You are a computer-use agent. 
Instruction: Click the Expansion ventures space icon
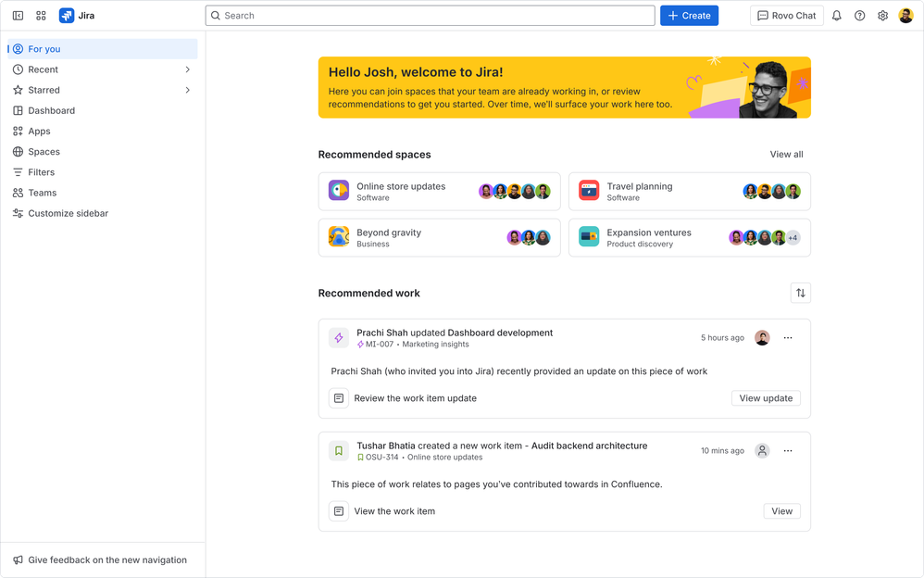point(589,236)
